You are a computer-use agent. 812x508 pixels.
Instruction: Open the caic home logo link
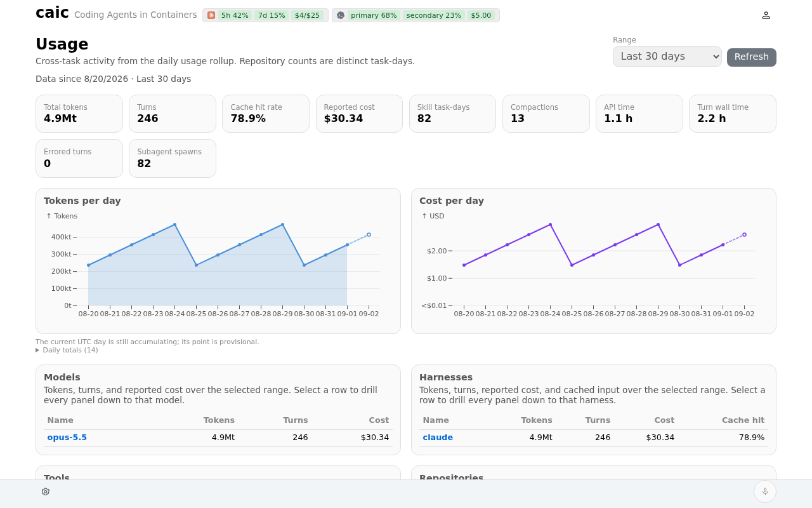tap(52, 13)
